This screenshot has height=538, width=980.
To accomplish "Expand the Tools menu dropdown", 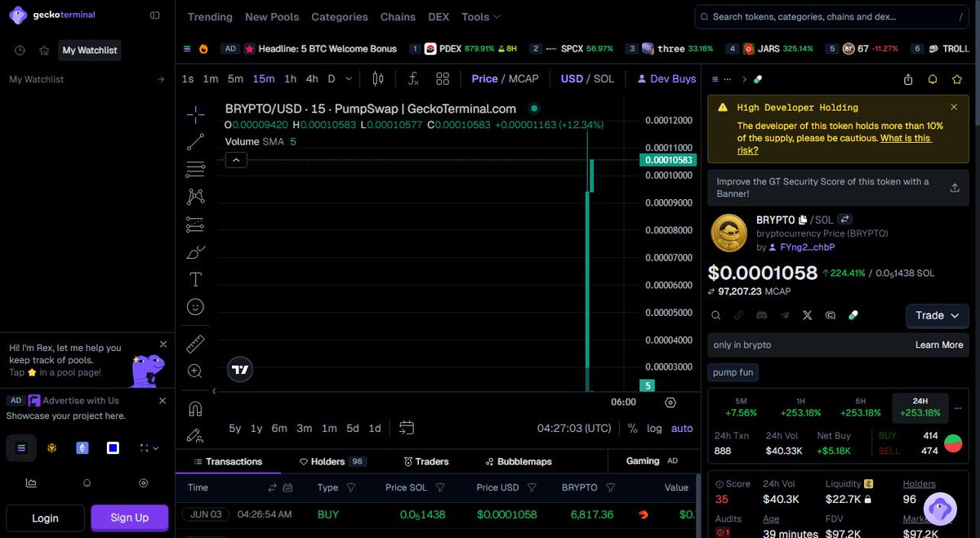I will [x=481, y=16].
